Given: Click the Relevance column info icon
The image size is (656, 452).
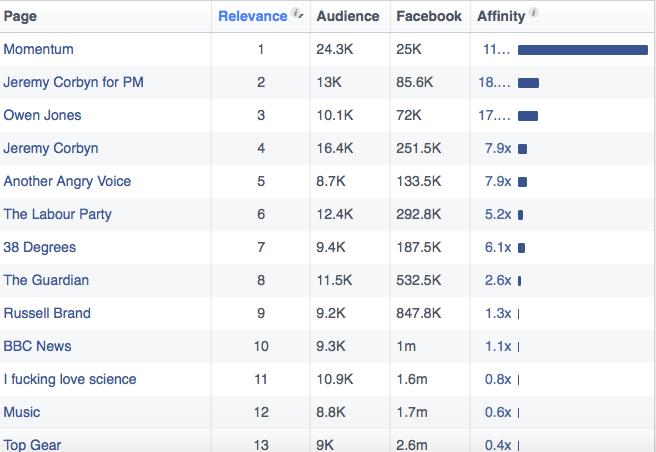Looking at the screenshot, I should point(296,13).
